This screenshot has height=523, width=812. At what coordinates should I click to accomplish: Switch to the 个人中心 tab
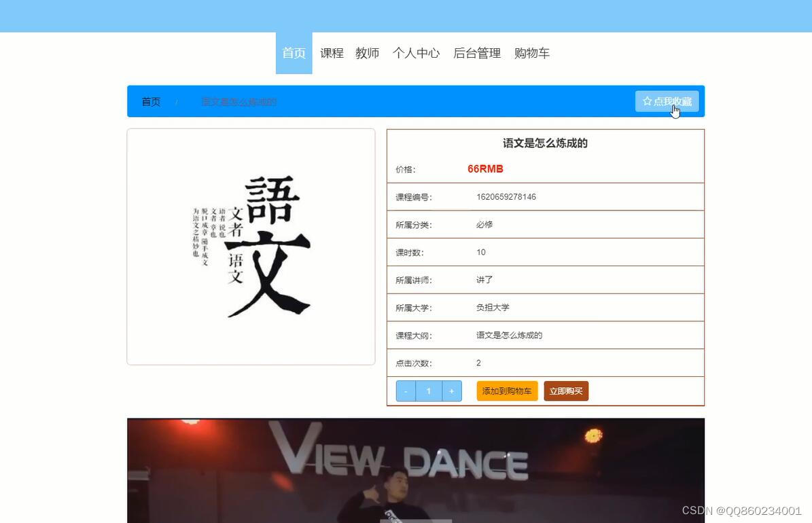click(417, 52)
